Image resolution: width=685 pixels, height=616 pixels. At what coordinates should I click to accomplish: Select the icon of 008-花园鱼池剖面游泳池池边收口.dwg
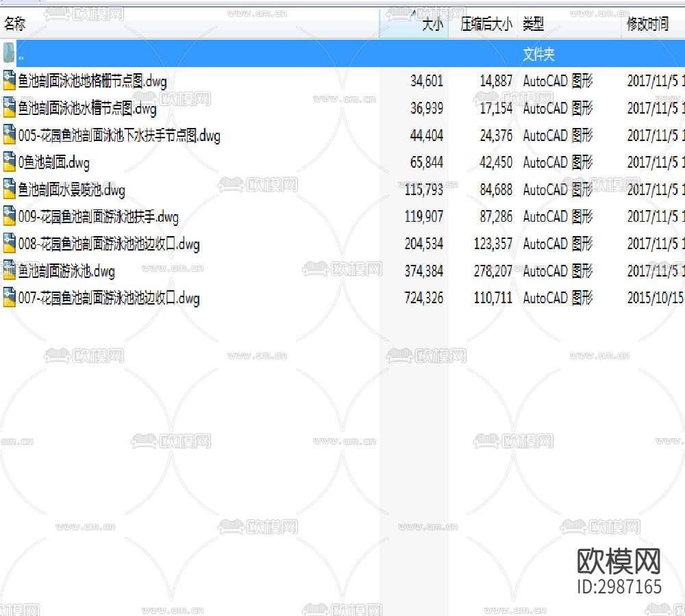(10, 244)
